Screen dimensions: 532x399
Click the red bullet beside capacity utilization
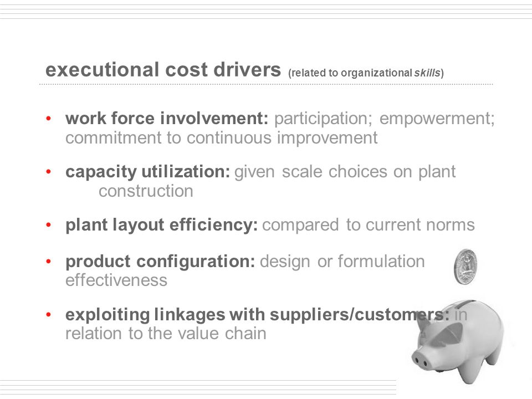pos(49,172)
